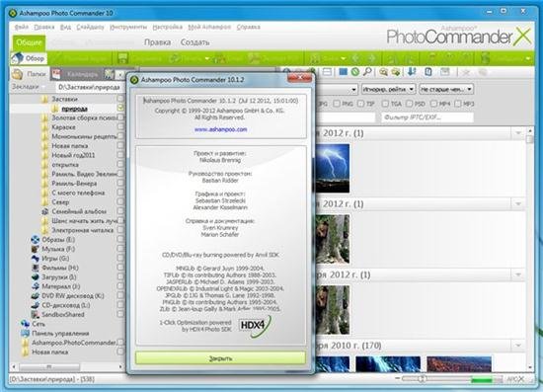Toggle the PSD file type checkbox
Screen dimensions: 543x392
409,104
